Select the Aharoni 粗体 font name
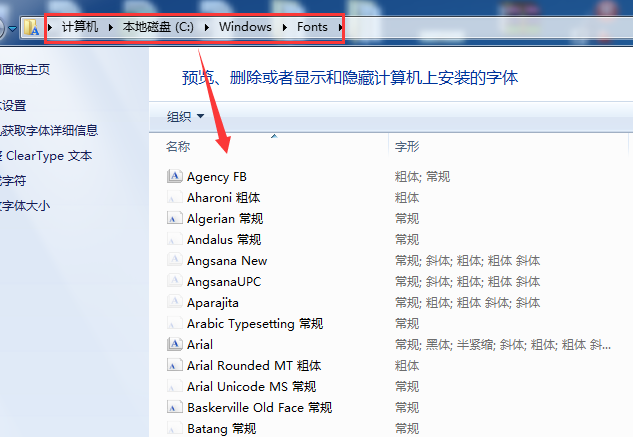 224,197
